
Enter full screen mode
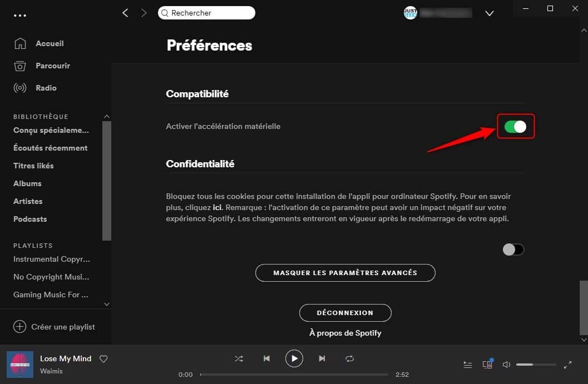pyautogui.click(x=568, y=365)
